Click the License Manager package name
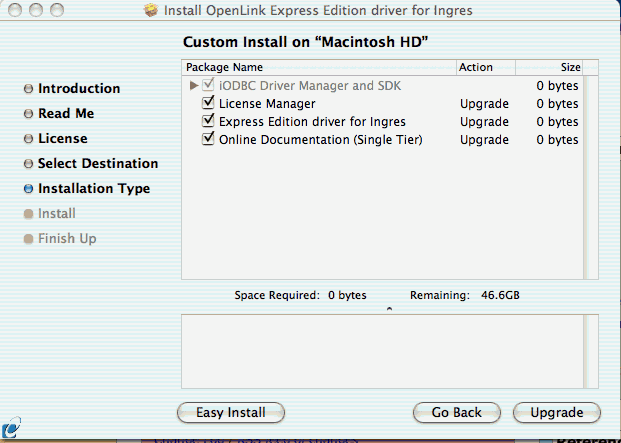621x443 pixels. (267, 104)
